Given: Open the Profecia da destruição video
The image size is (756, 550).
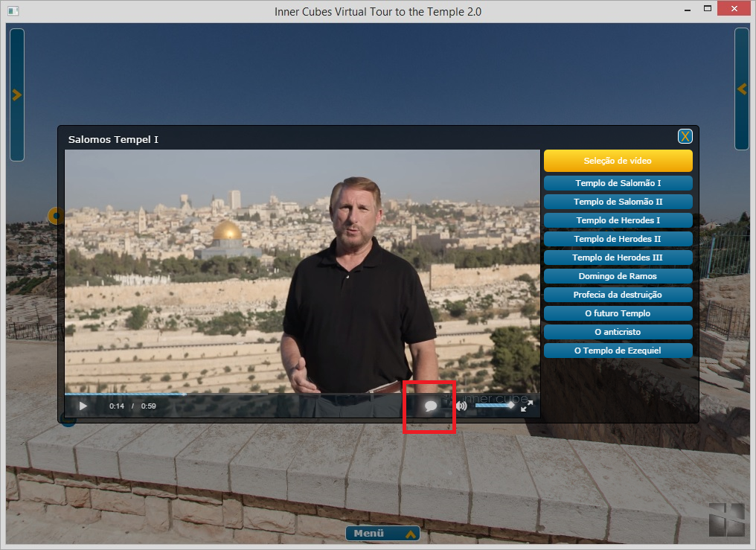Looking at the screenshot, I should coord(618,295).
